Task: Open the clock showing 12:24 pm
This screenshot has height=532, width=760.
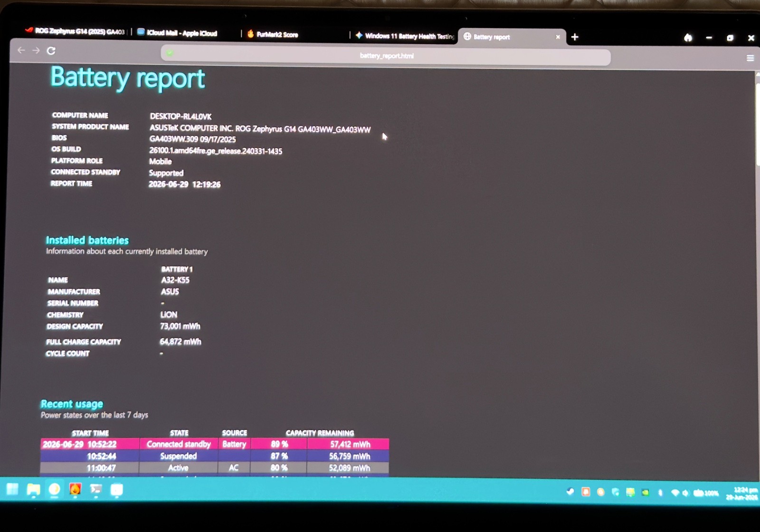Action: 742,494
